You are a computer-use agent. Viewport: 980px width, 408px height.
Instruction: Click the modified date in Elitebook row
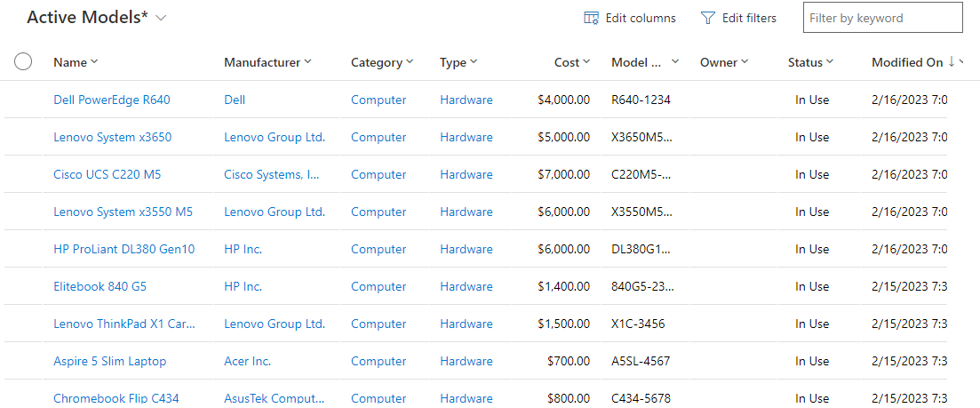(910, 286)
